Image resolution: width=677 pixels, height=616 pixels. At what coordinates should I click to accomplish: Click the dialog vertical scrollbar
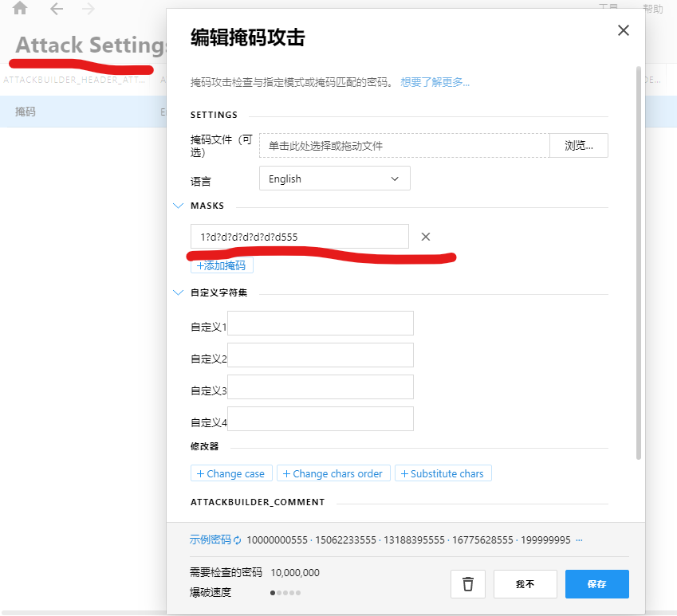(638, 263)
